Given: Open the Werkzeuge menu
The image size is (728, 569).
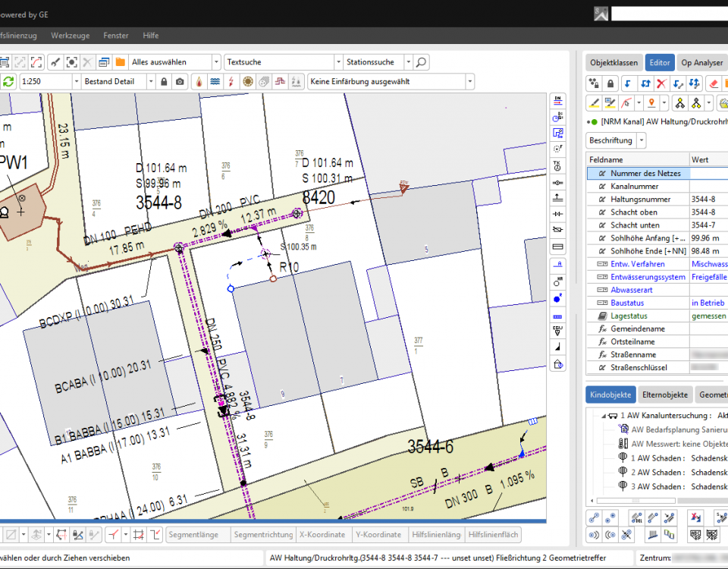Looking at the screenshot, I should point(68,36).
